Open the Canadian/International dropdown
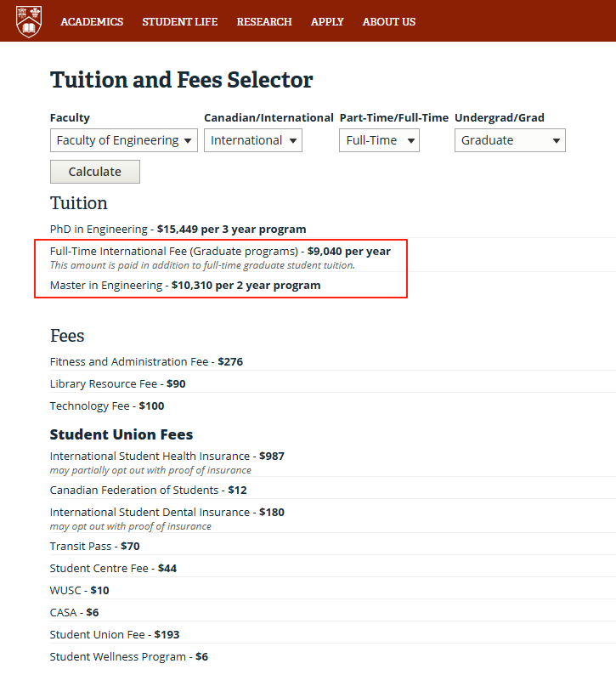The width and height of the screenshot is (616, 692). 253,140
